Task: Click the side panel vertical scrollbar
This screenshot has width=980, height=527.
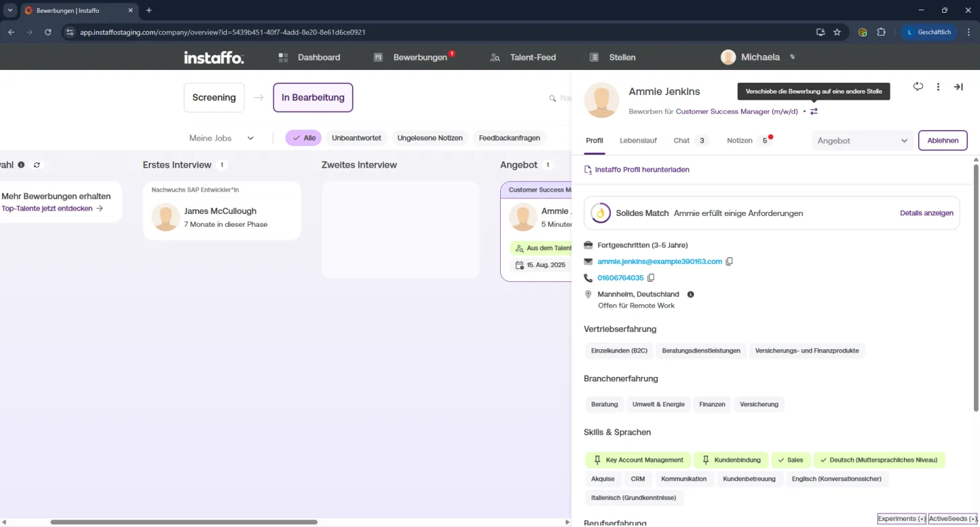Action: (x=977, y=288)
